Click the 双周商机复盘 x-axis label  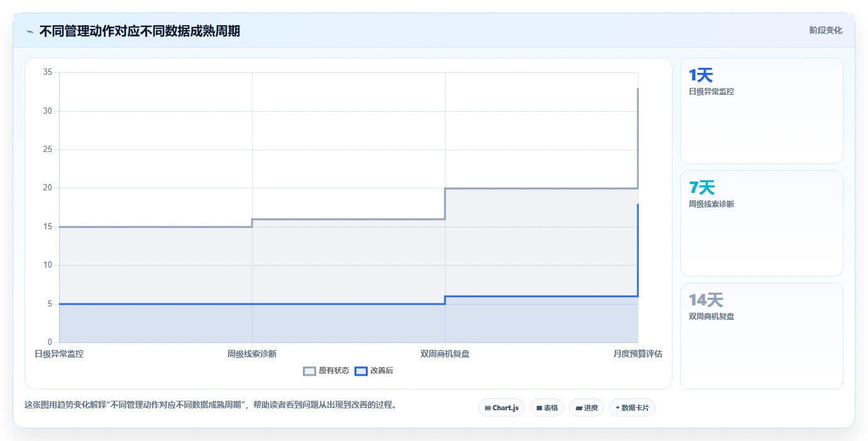pos(445,354)
